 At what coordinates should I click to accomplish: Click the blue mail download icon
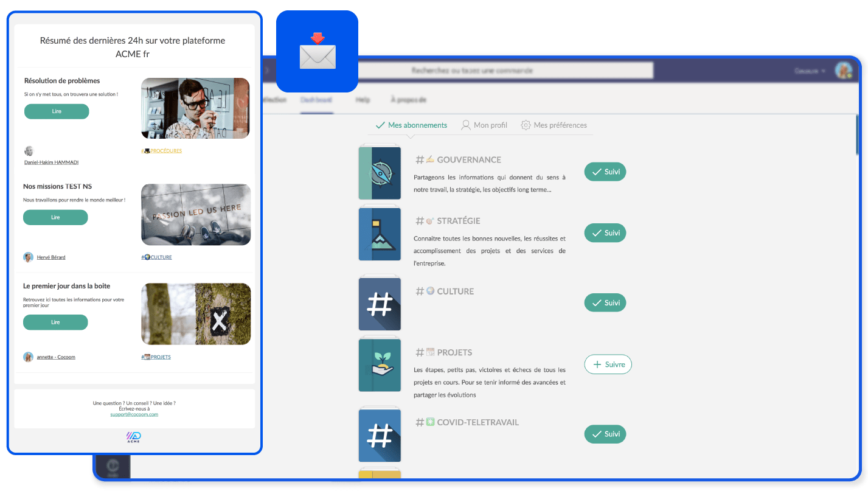tap(317, 51)
